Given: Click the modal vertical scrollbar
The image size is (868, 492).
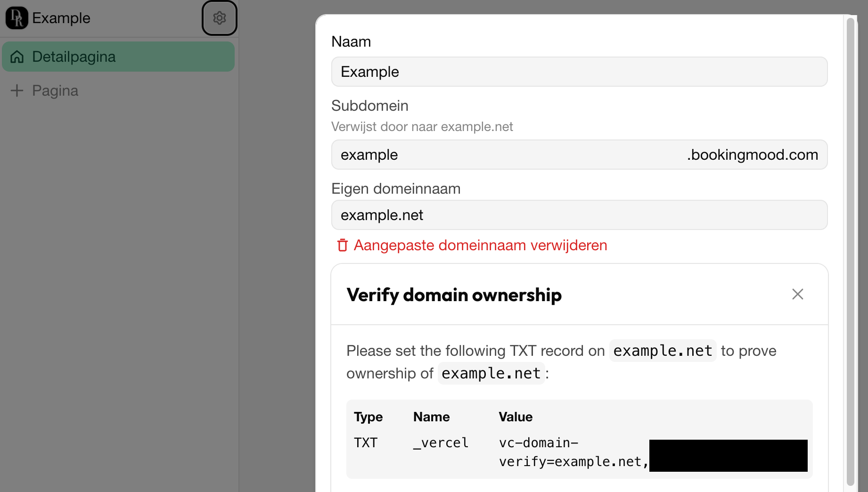Looking at the screenshot, I should [850, 251].
